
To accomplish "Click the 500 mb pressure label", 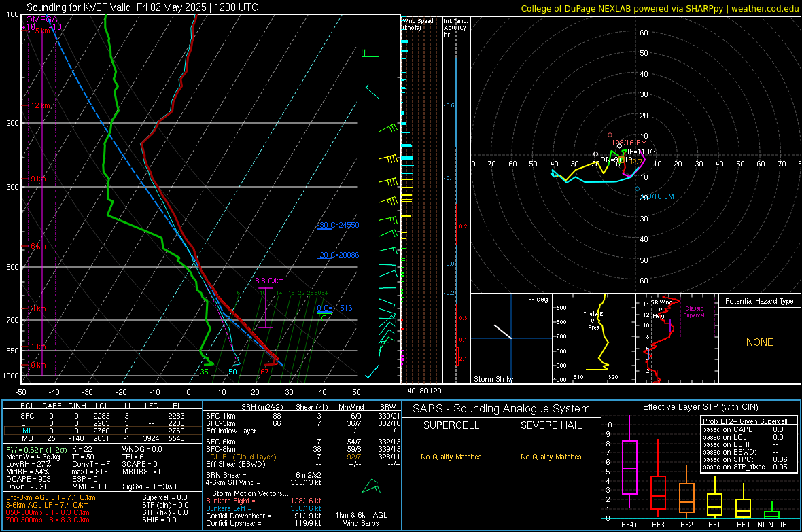I will (x=12, y=267).
